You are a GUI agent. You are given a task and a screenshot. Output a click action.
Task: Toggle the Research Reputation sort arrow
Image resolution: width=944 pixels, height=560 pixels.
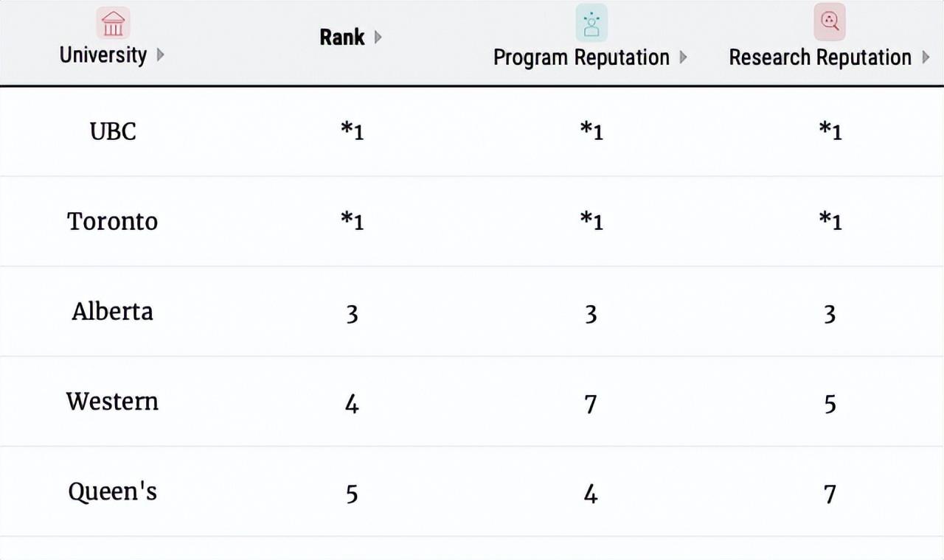pyautogui.click(x=926, y=57)
